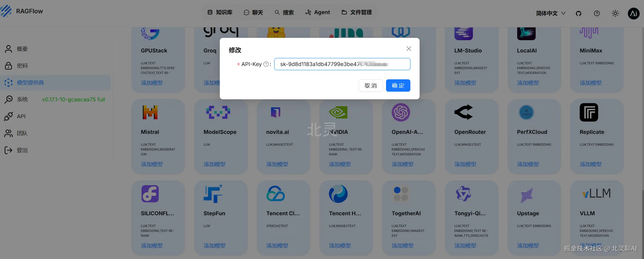
Task: Click the MiniMax logo icon
Action: click(589, 33)
